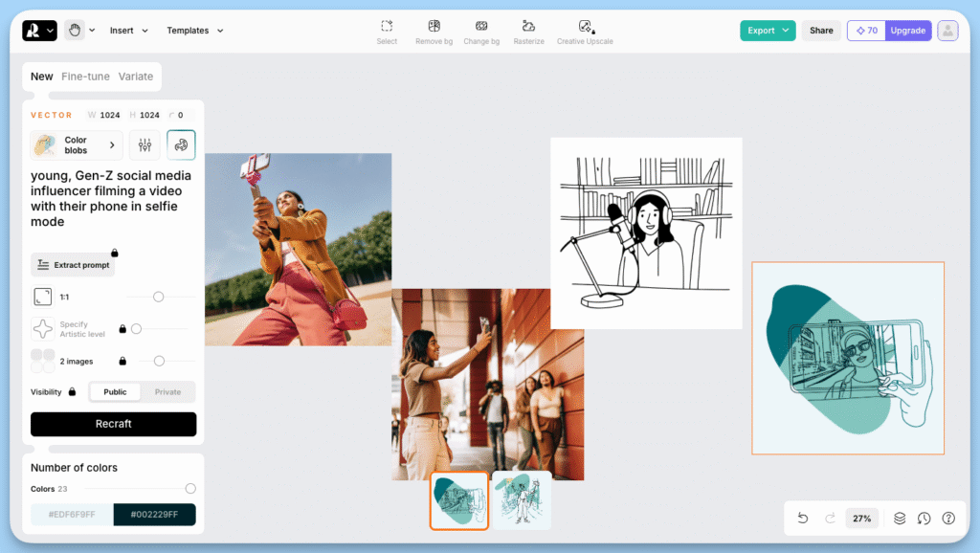The width and height of the screenshot is (980, 553).
Task: Open the Color blobs style selector
Action: point(77,145)
